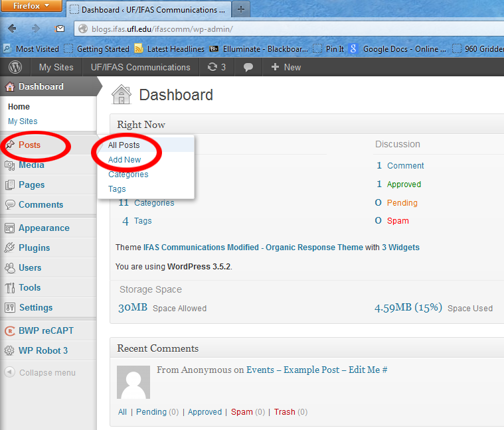Image resolution: width=504 pixels, height=430 pixels.
Task: Choose Add New in the Posts flyout
Action: point(124,160)
